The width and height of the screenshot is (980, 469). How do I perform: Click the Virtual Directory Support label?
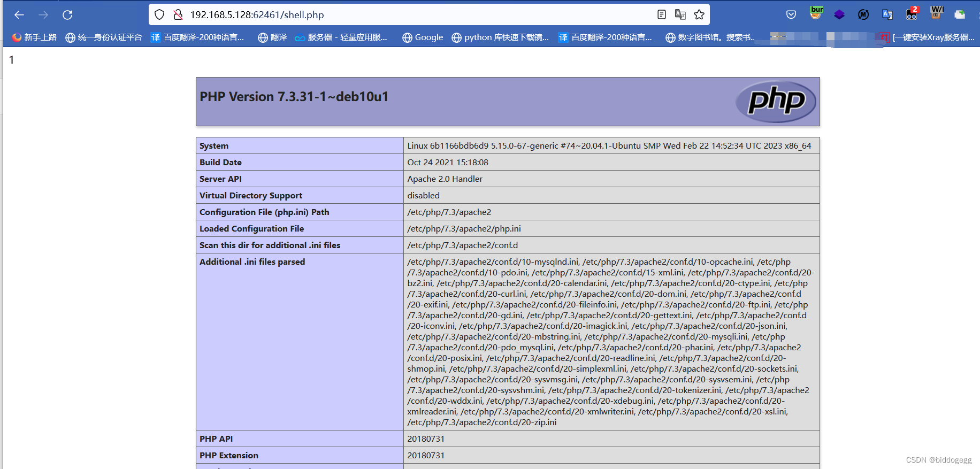click(251, 196)
